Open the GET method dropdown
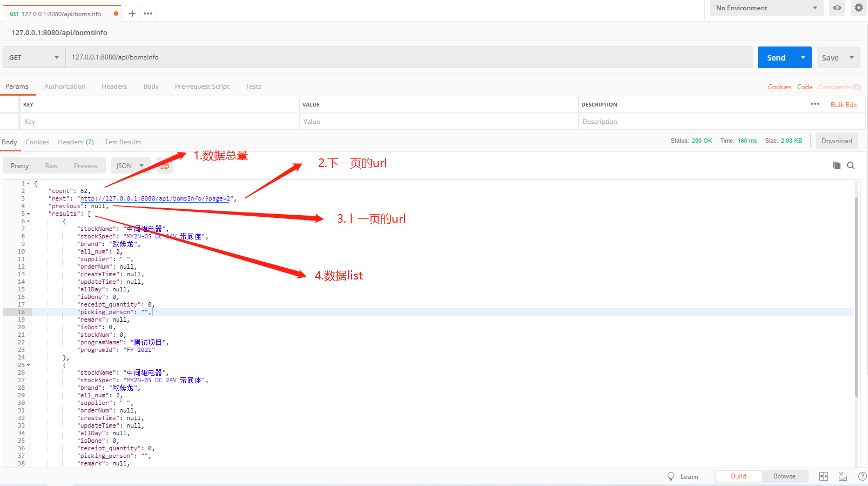 [34, 57]
